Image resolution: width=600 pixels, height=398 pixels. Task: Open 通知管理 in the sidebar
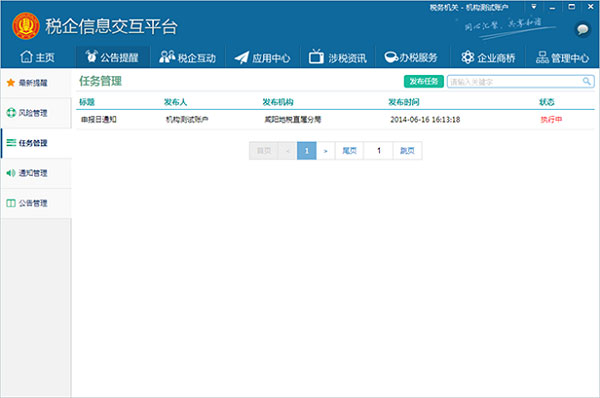point(36,173)
